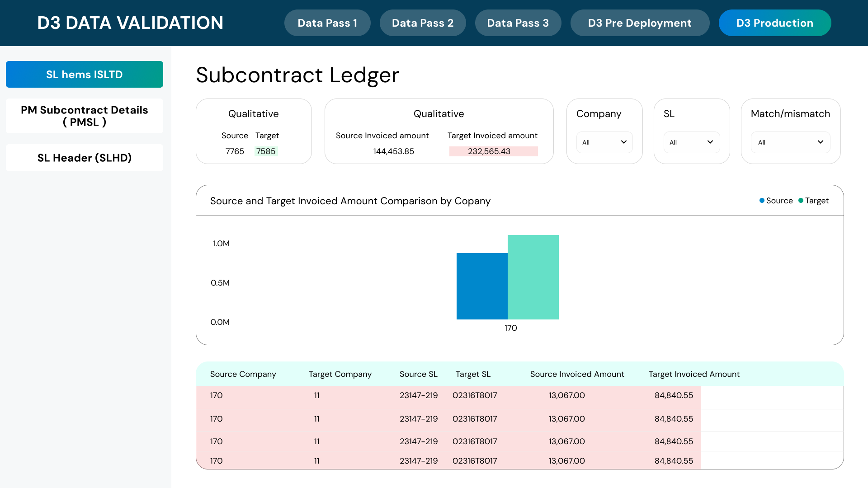Click source count value 7765

coord(235,151)
